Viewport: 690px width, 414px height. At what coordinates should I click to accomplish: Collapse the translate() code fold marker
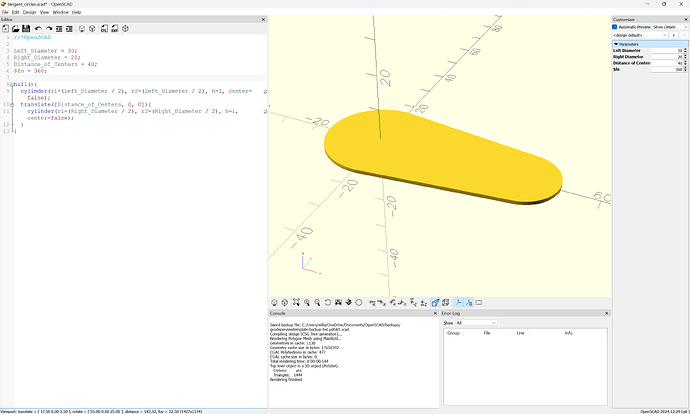point(11,105)
